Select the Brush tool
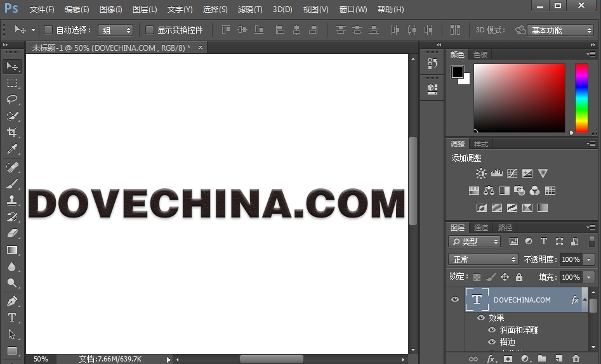 coord(12,184)
